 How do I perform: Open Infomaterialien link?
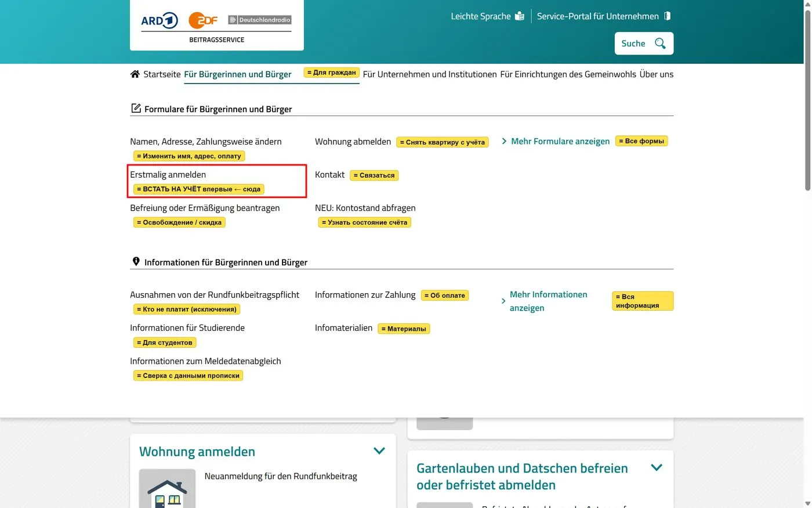343,328
